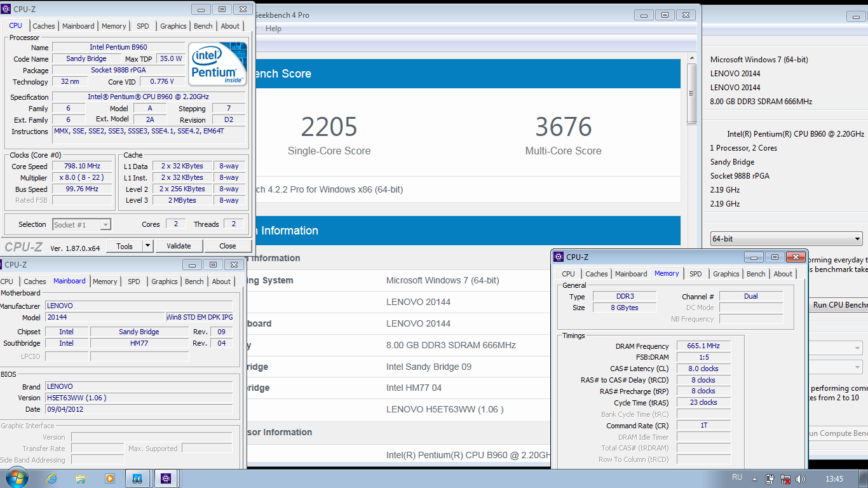Click the Run CPU Benchmark button

click(x=837, y=305)
